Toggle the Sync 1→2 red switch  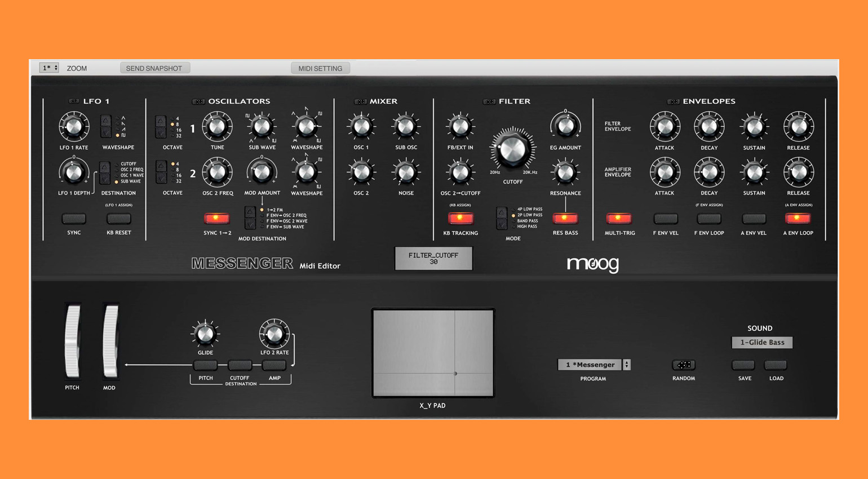pyautogui.click(x=216, y=218)
